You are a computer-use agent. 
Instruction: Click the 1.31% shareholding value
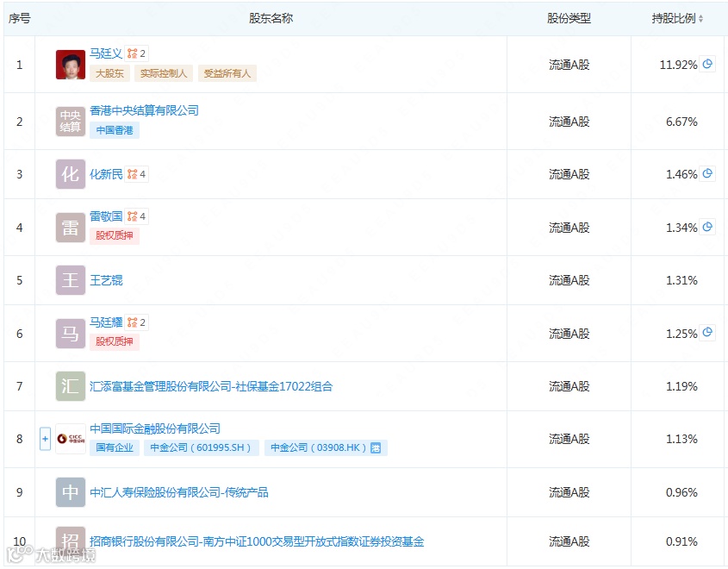[x=681, y=280]
